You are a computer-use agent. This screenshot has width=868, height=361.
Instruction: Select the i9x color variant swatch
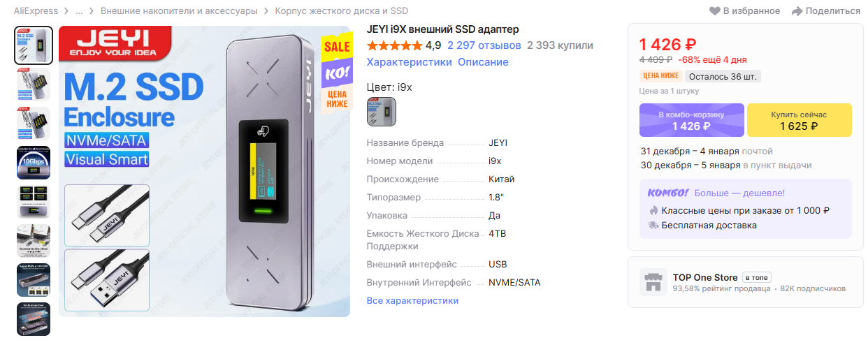(382, 112)
